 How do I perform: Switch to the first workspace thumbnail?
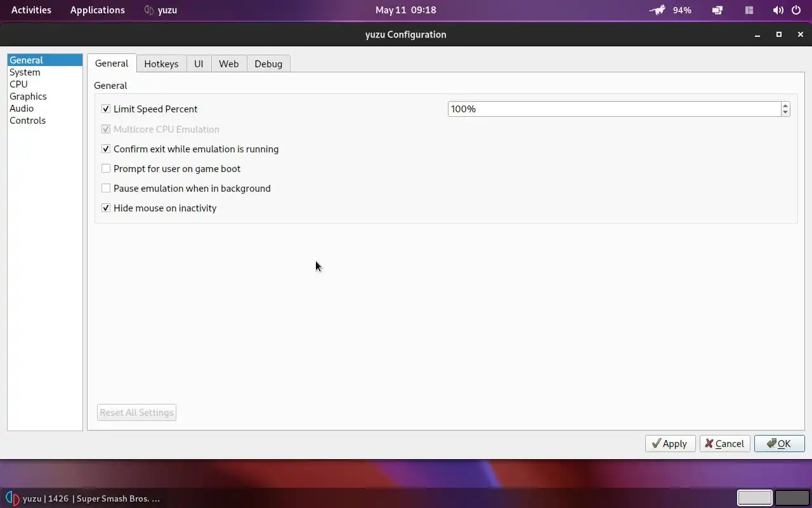coord(754,498)
